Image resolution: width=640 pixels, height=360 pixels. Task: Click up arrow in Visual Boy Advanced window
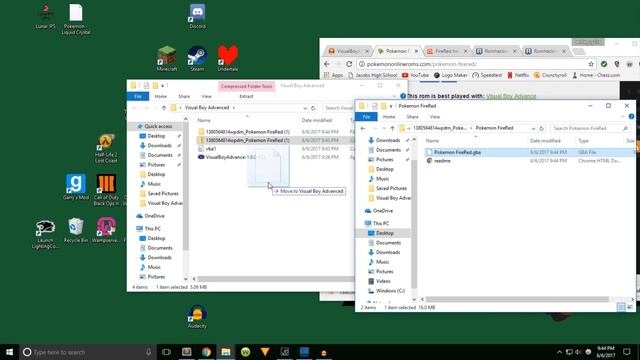click(164, 108)
